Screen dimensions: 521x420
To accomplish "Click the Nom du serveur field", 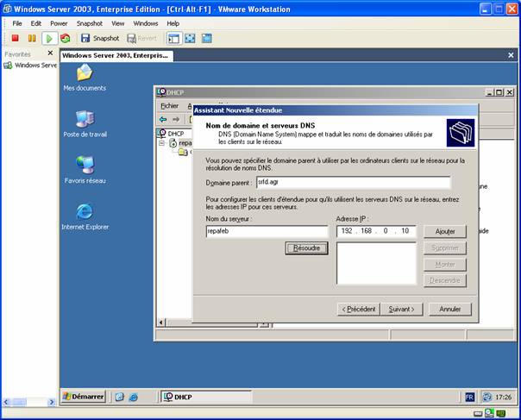I will (x=267, y=231).
